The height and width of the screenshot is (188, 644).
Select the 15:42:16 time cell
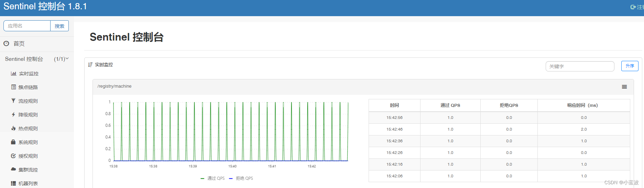pos(394,164)
